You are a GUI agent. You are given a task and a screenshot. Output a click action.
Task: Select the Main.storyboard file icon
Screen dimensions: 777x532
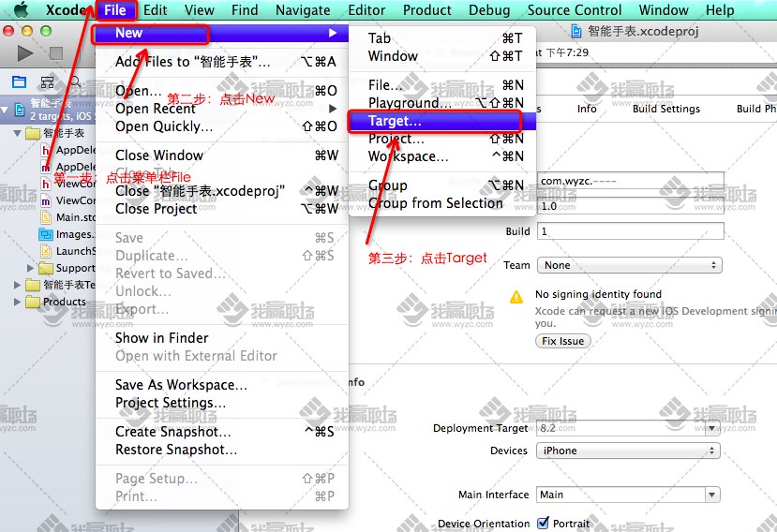click(x=46, y=217)
